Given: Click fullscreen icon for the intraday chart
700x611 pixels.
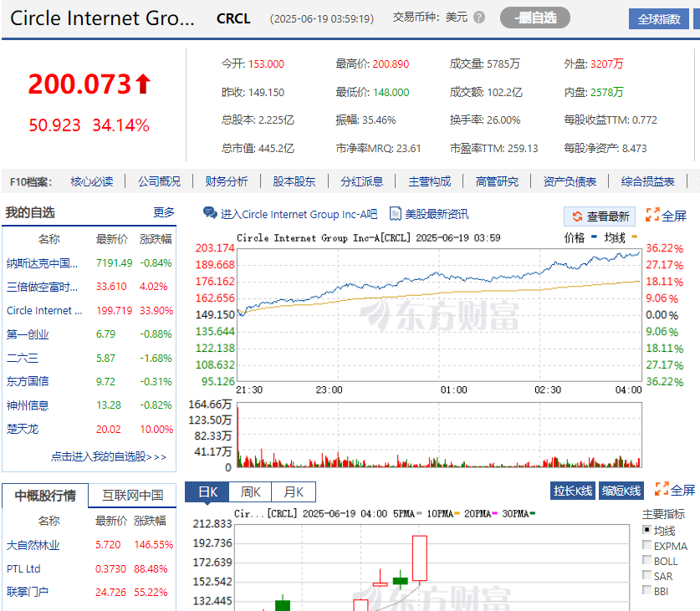Looking at the screenshot, I should point(652,215).
